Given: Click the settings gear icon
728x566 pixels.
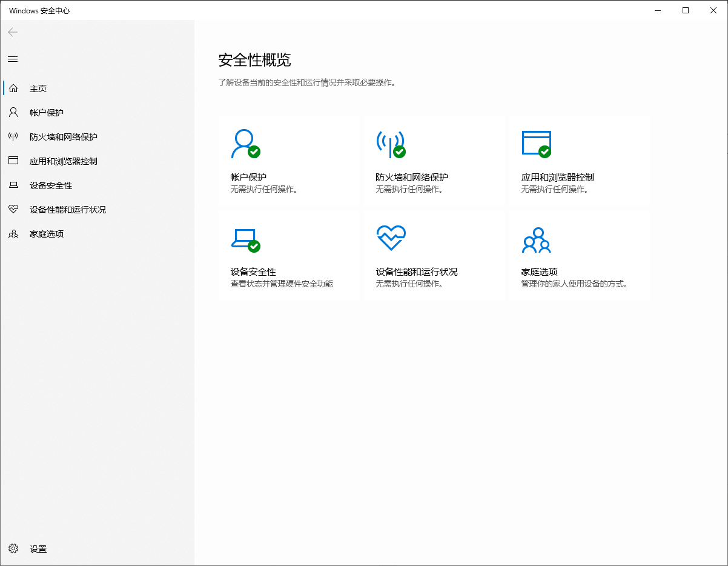Looking at the screenshot, I should (x=13, y=549).
